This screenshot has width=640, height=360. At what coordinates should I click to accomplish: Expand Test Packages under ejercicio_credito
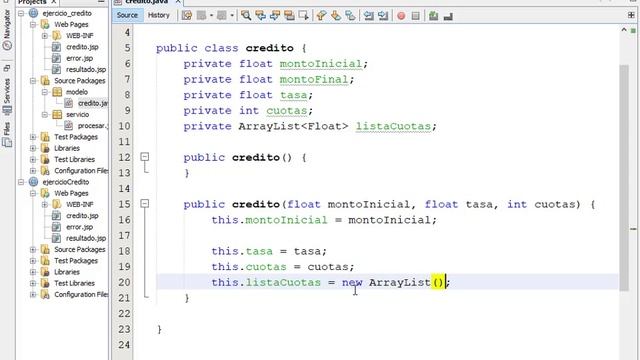pos(33,137)
